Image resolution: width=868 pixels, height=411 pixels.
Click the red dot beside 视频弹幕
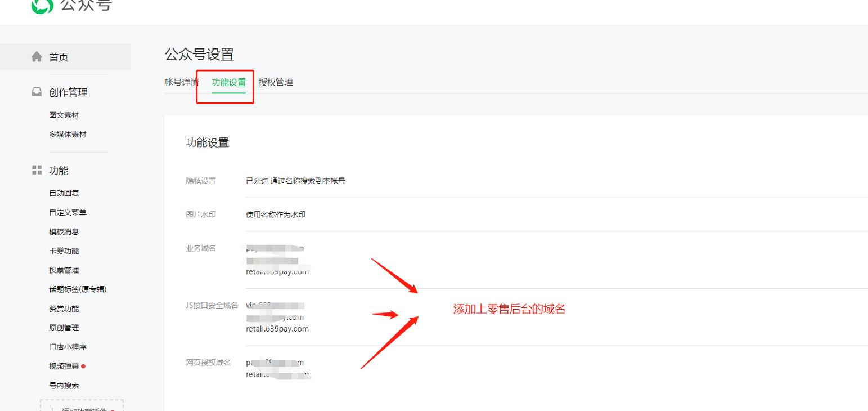pyautogui.click(x=83, y=366)
